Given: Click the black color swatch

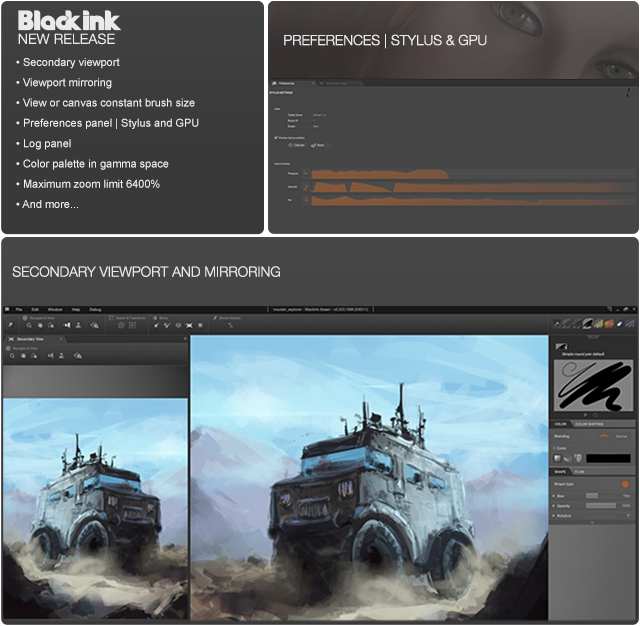Looking at the screenshot, I should (608, 458).
